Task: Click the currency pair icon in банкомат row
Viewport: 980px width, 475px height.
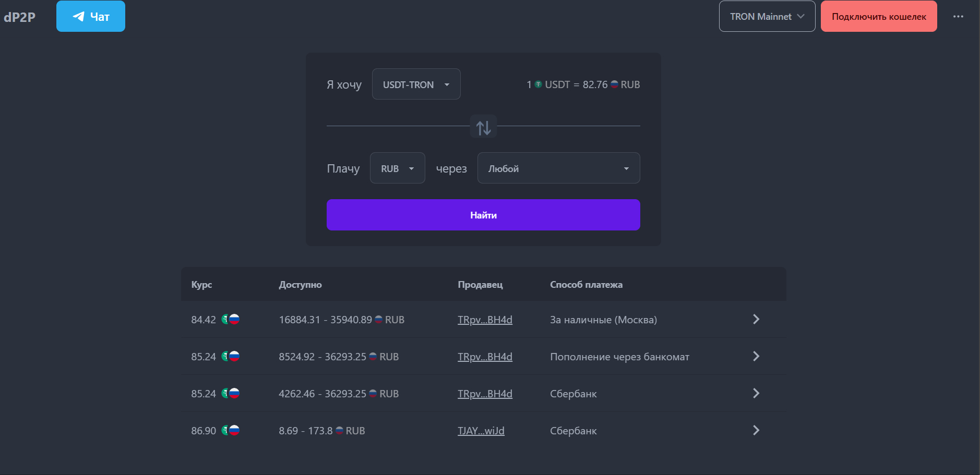Action: tap(231, 356)
